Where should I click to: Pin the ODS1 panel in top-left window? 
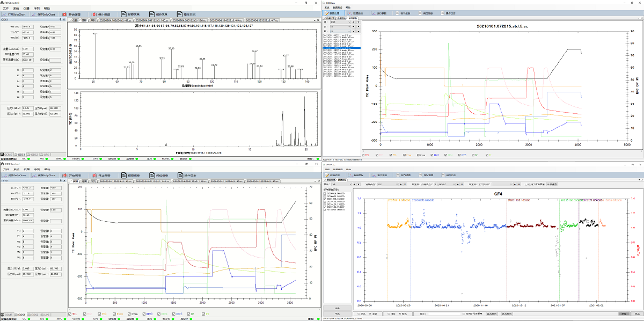[60, 20]
